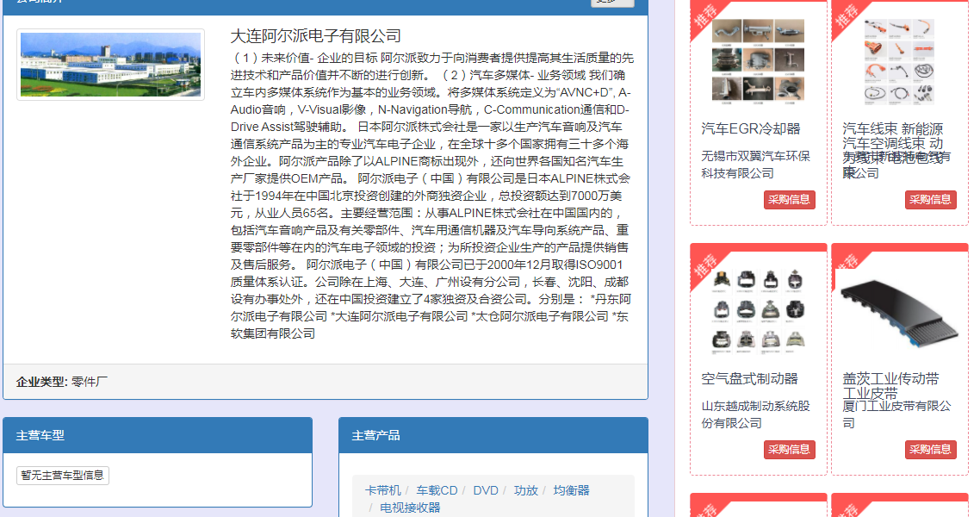The width and height of the screenshot is (980, 517).
Task: Select the 主营车型 panel header
Action: coord(158,435)
